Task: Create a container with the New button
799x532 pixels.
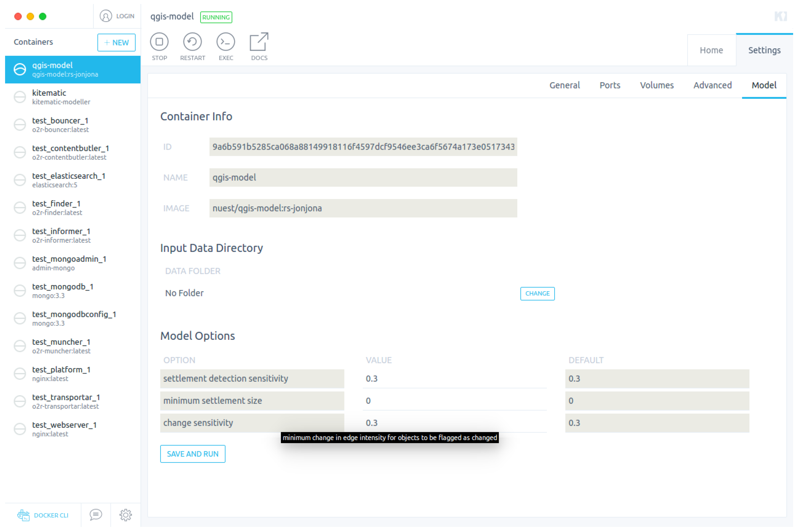Action: (x=116, y=42)
